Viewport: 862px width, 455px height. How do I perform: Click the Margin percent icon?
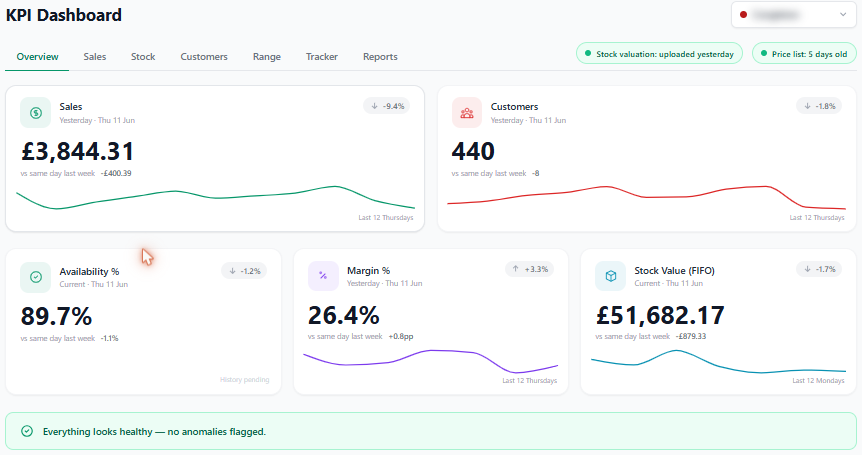click(x=323, y=276)
